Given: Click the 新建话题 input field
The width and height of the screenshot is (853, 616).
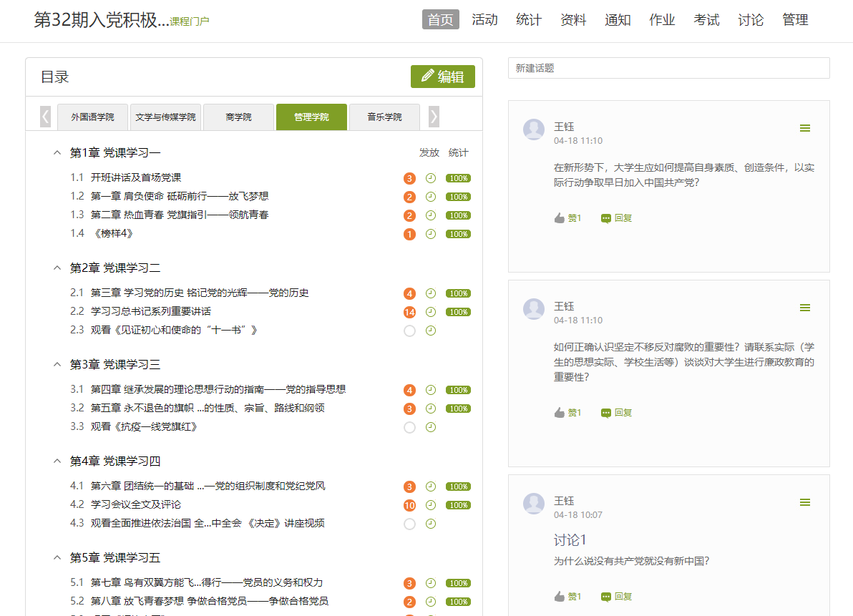Looking at the screenshot, I should [x=668, y=68].
